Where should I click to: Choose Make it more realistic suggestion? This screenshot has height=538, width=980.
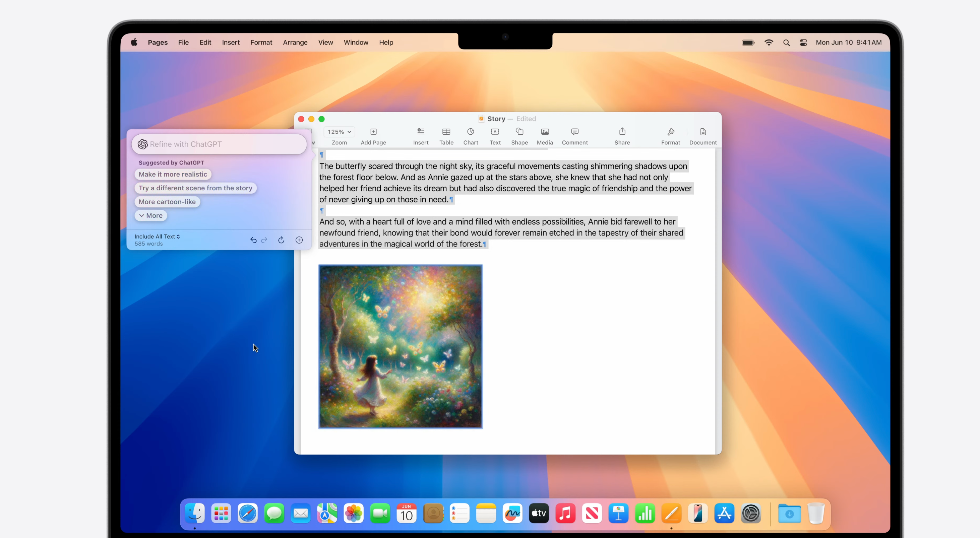[x=173, y=174]
